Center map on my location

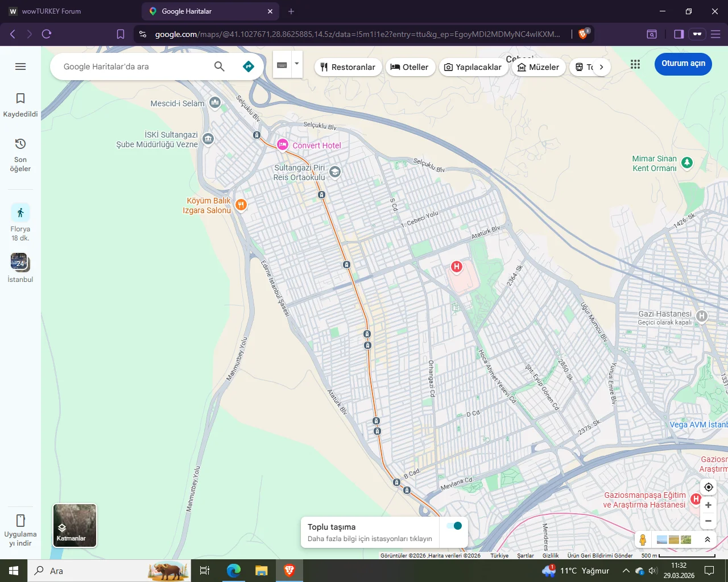(x=708, y=487)
